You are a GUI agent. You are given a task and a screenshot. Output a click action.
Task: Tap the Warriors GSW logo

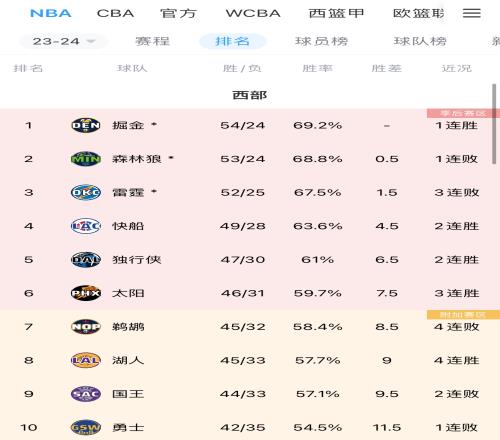[x=86, y=427]
